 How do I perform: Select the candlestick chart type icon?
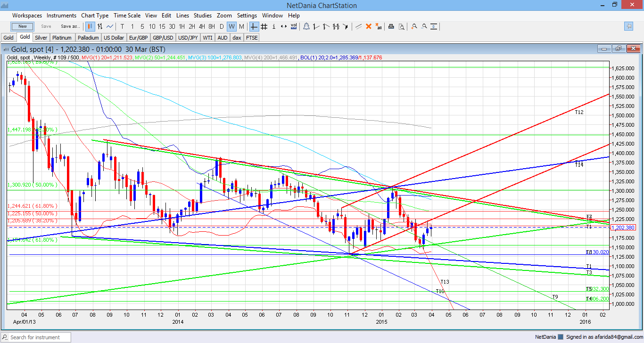pyautogui.click(x=90, y=26)
